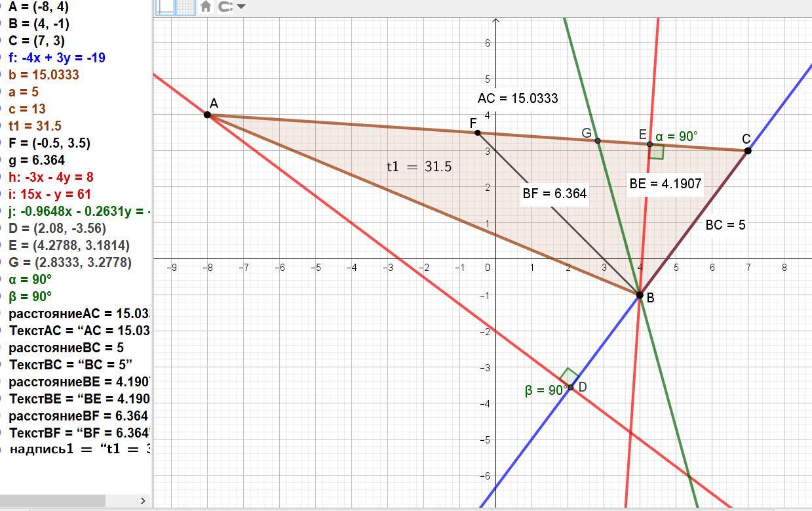Select 'g = 6.364' in algebra list

coord(37,160)
